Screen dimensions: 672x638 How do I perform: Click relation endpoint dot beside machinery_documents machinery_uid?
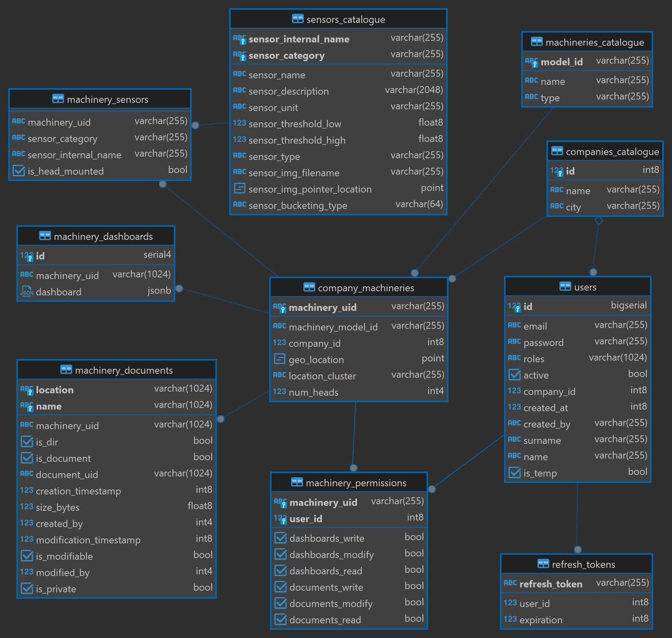coord(221,419)
